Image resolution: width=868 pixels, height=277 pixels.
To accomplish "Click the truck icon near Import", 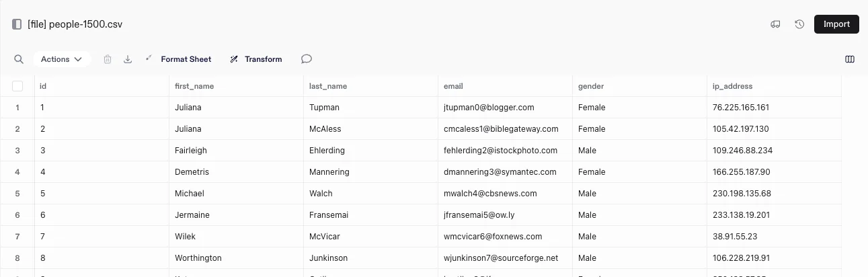I will tap(775, 24).
